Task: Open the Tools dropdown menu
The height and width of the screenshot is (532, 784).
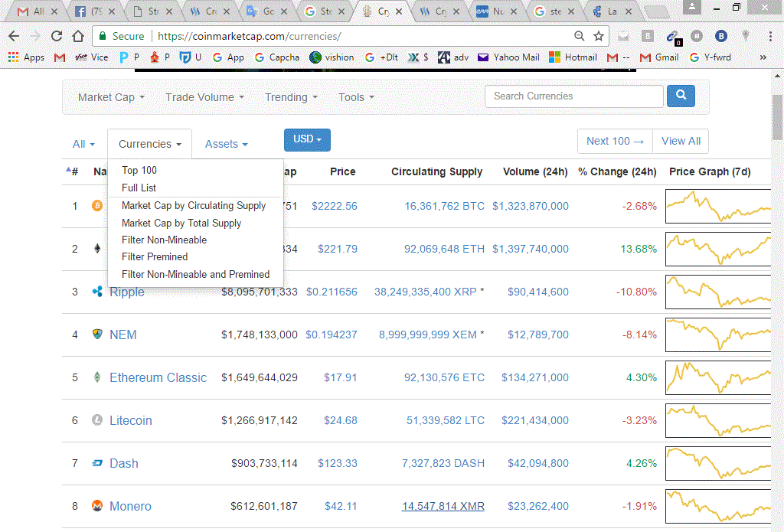Action: click(356, 97)
